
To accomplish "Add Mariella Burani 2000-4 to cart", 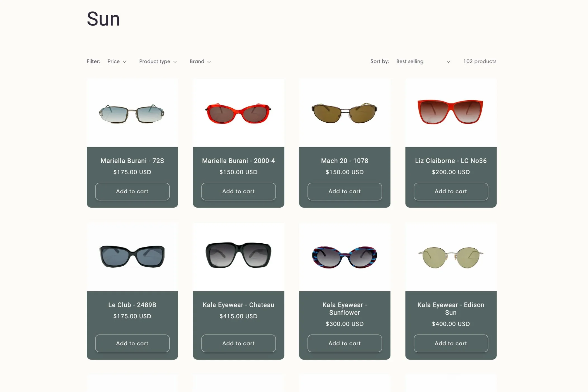I will (x=238, y=191).
